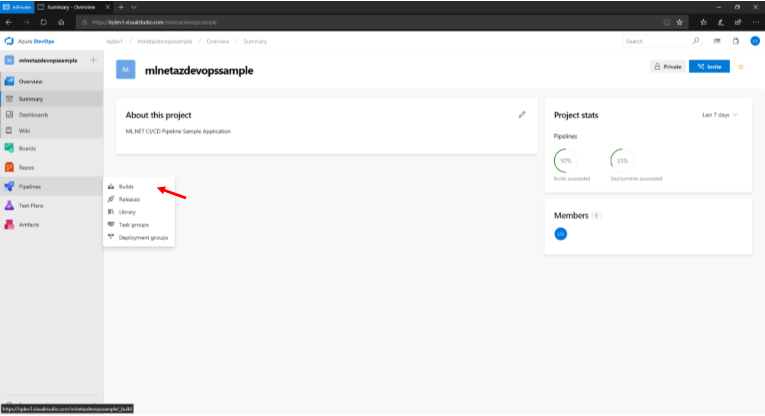This screenshot has width=765, height=416.
Task: Open a new browser tab
Action: pyautogui.click(x=121, y=7)
